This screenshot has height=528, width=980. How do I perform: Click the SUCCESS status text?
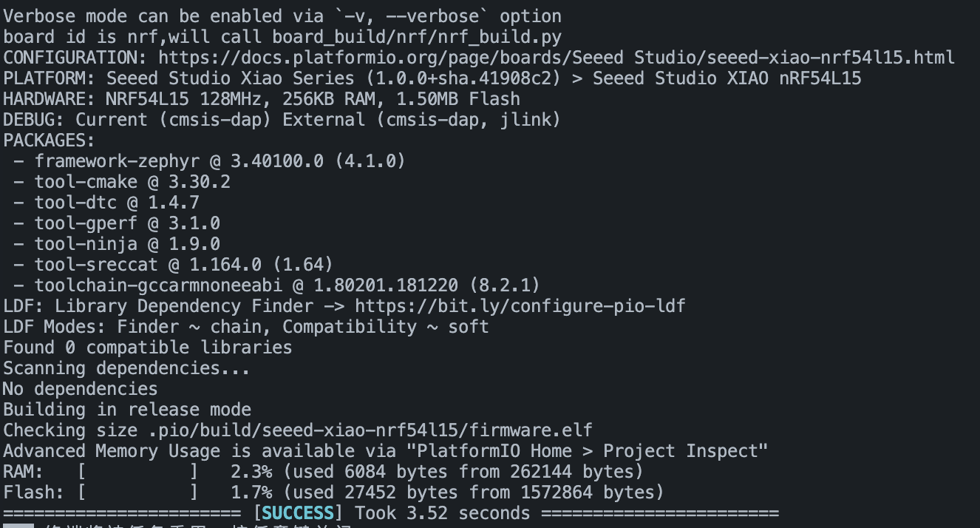click(298, 513)
